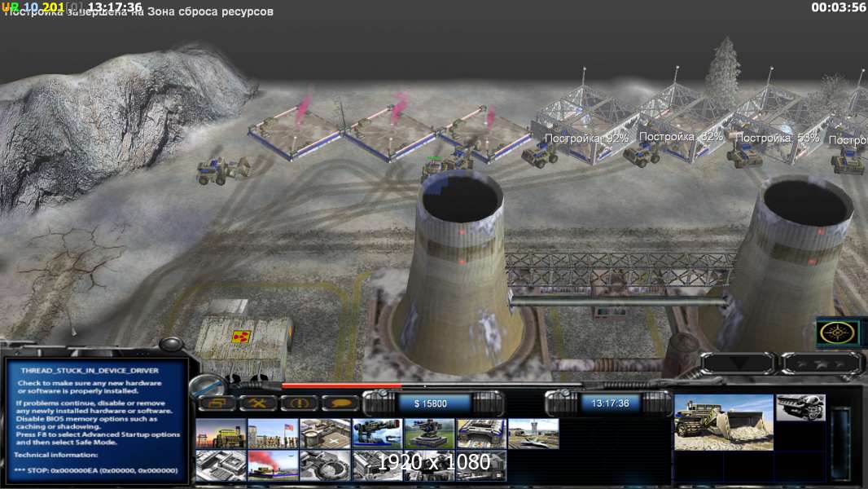Click the message mentioning Зона сброса ресурсов
Image resolution: width=868 pixels, height=489 pixels.
(x=139, y=11)
